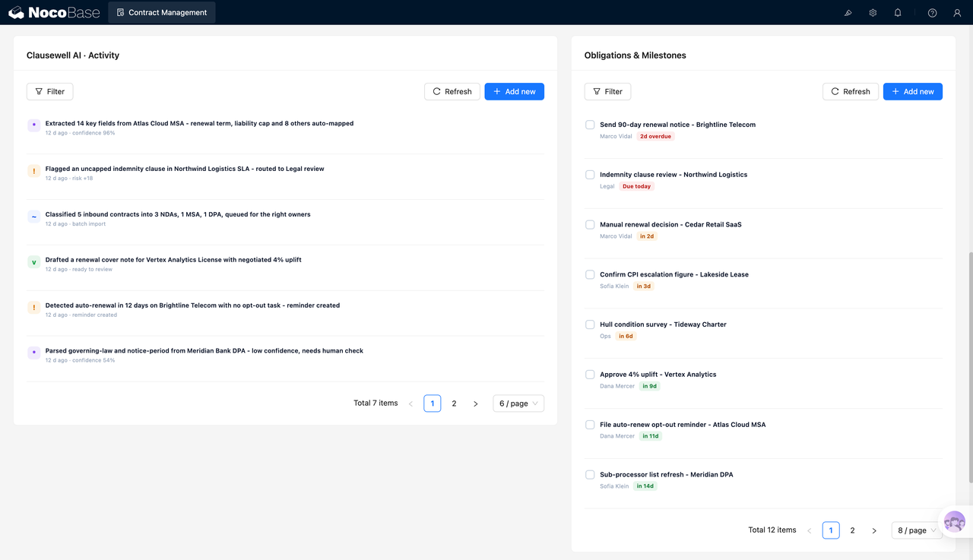
Task: Click the confidence 54% text
Action: (93, 360)
